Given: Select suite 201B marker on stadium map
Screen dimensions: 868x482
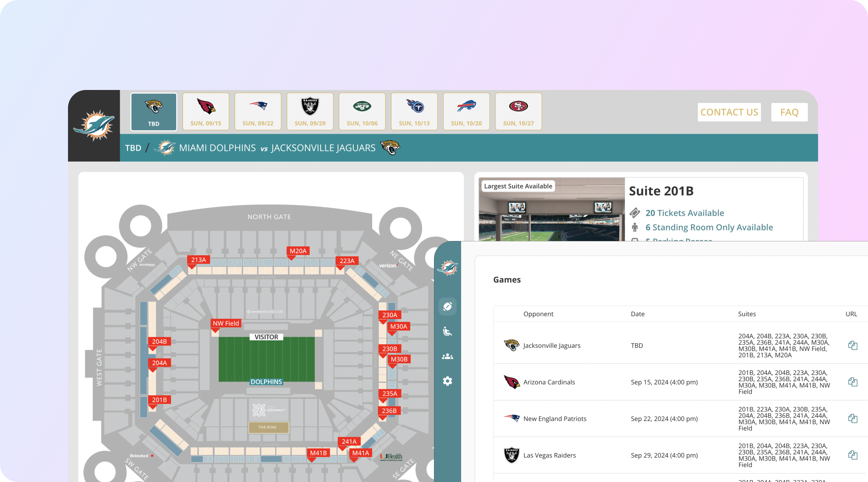Looking at the screenshot, I should [x=159, y=400].
